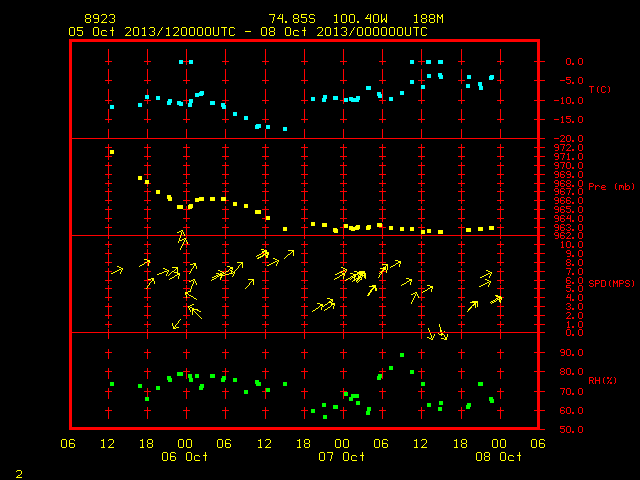Click the 0.0 temperature tick label

pyautogui.click(x=574, y=62)
